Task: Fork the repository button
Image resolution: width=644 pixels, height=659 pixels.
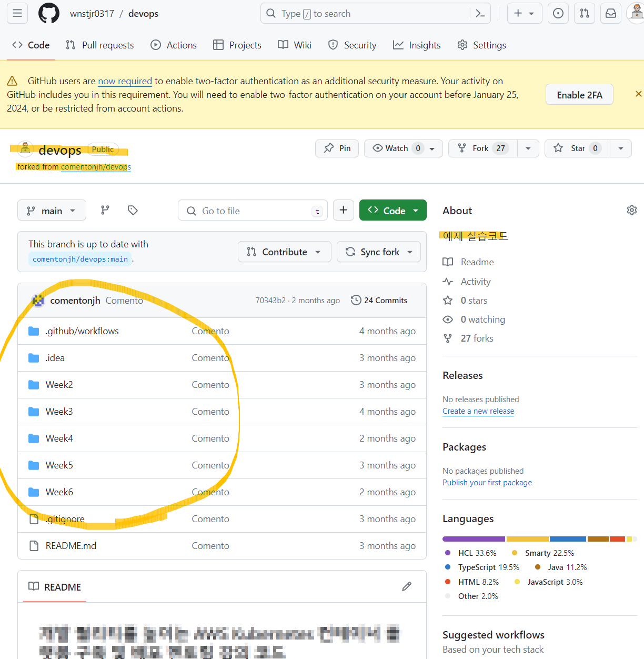Action: pyautogui.click(x=483, y=148)
